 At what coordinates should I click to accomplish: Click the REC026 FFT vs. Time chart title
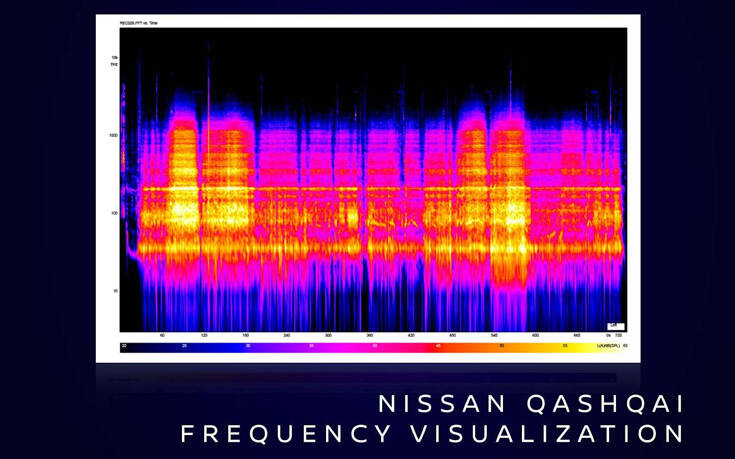(x=141, y=21)
